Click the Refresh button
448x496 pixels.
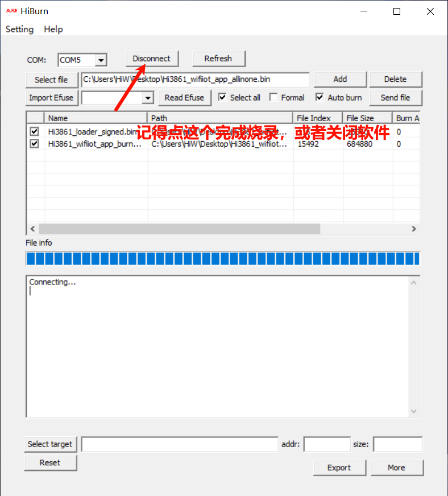coord(218,59)
